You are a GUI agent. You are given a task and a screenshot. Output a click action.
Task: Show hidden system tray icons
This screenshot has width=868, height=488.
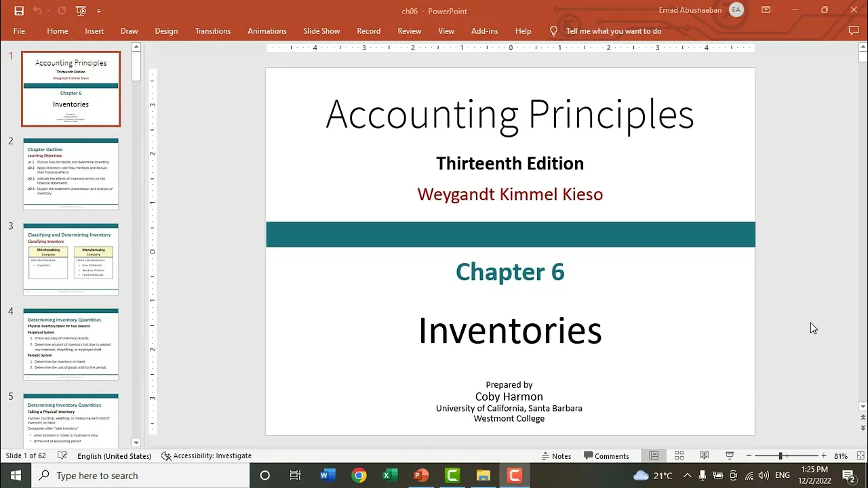click(x=687, y=475)
